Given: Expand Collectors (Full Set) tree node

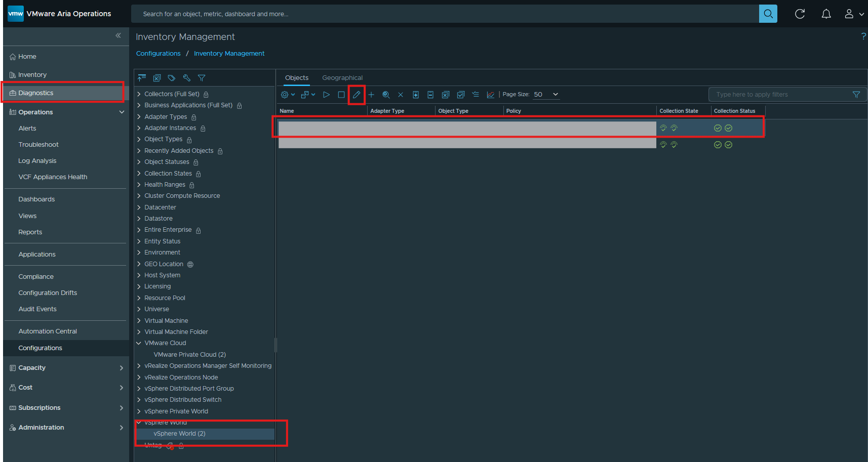Looking at the screenshot, I should 139,94.
